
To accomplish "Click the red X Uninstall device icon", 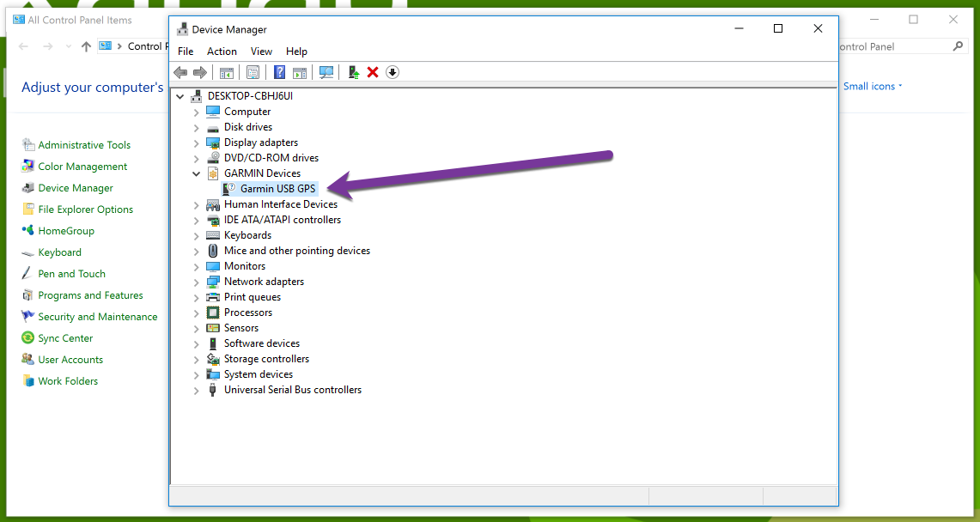I will (373, 72).
